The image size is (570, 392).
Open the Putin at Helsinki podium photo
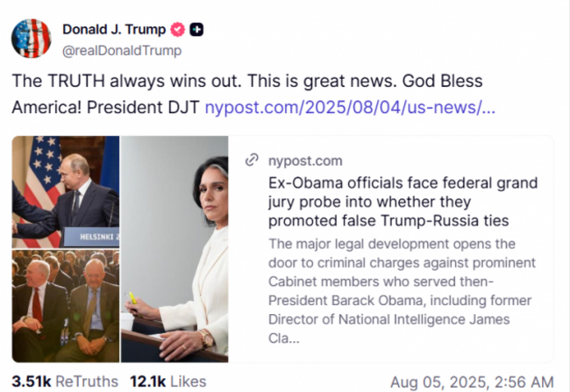pos(66,191)
